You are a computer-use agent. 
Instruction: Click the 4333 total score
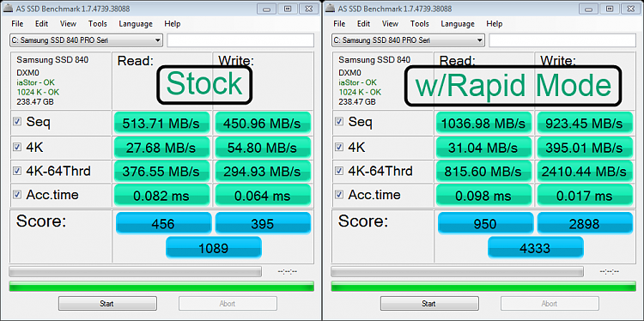[536, 247]
